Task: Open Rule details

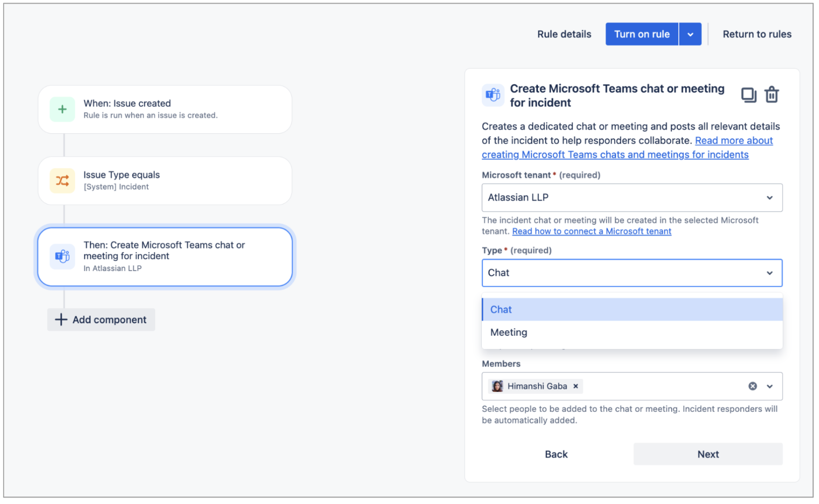Action: point(564,34)
